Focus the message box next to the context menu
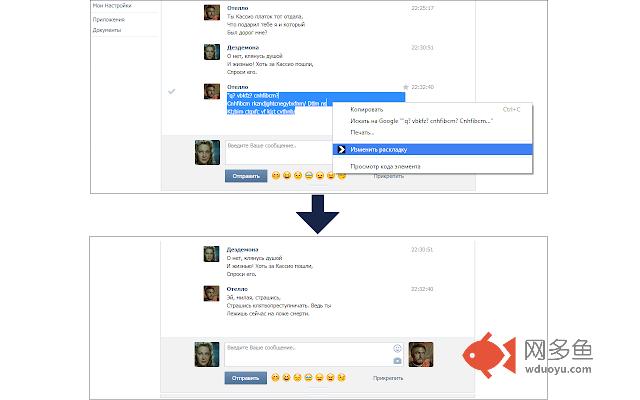The image size is (640, 400). pos(279,152)
